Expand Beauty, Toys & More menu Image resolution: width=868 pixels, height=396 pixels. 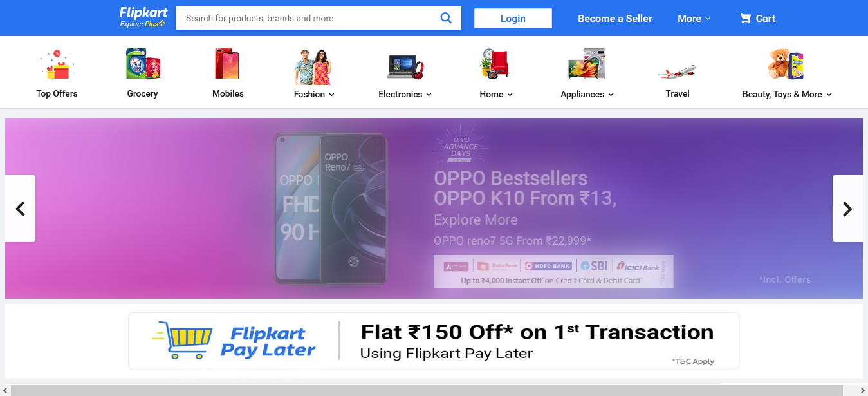coord(787,94)
